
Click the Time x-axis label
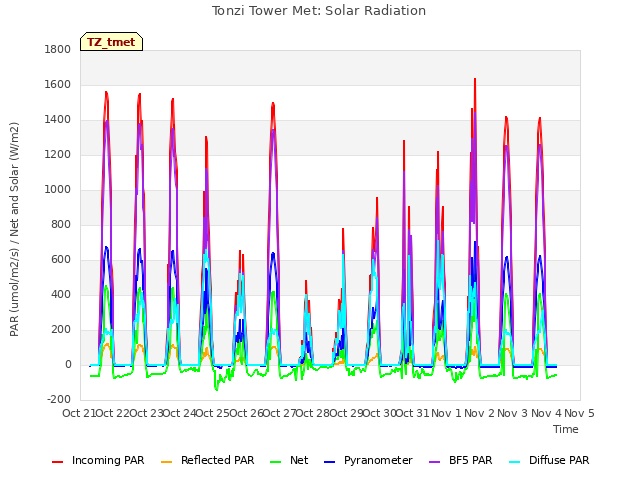pyautogui.click(x=566, y=429)
